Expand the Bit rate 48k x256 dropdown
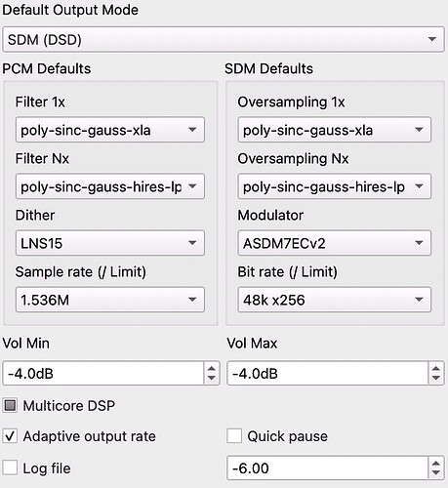 tap(335, 300)
